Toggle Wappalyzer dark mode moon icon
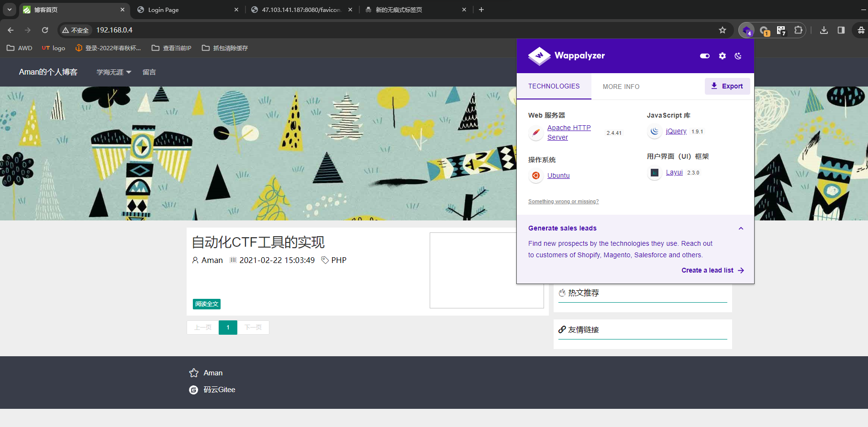 point(738,56)
